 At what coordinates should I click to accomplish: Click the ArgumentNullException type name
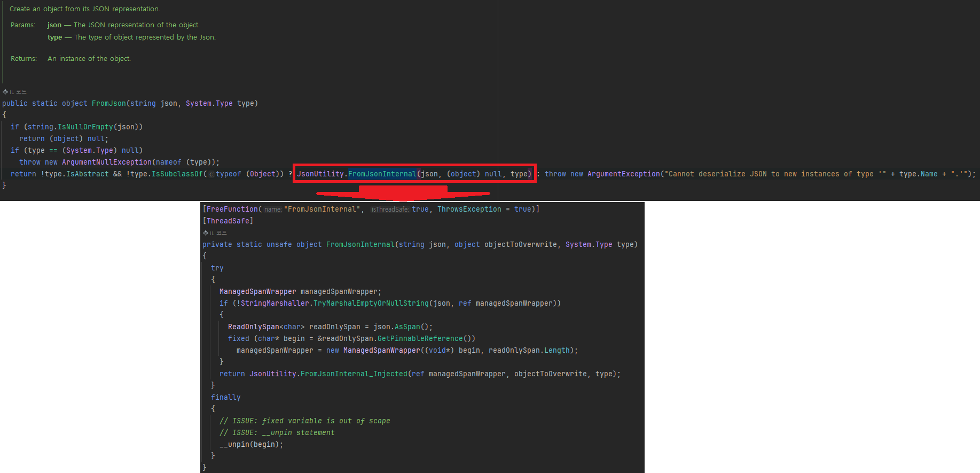(107, 162)
